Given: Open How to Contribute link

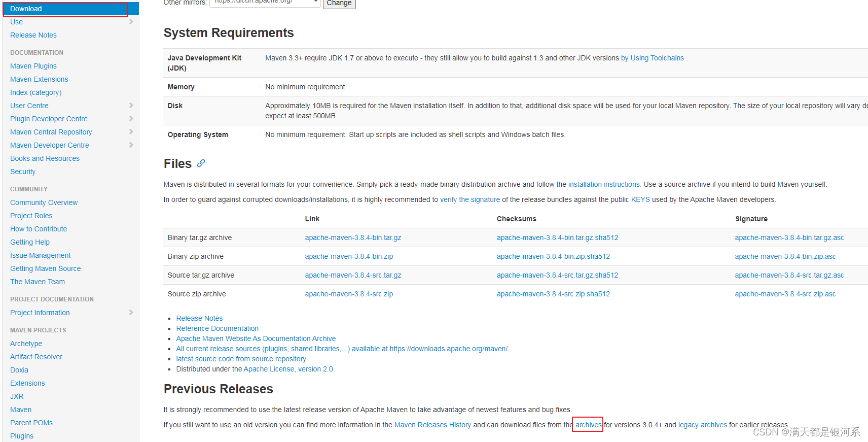Looking at the screenshot, I should tap(39, 229).
